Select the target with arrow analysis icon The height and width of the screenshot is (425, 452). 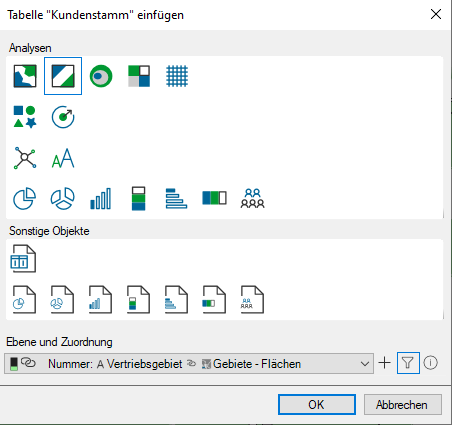click(63, 117)
